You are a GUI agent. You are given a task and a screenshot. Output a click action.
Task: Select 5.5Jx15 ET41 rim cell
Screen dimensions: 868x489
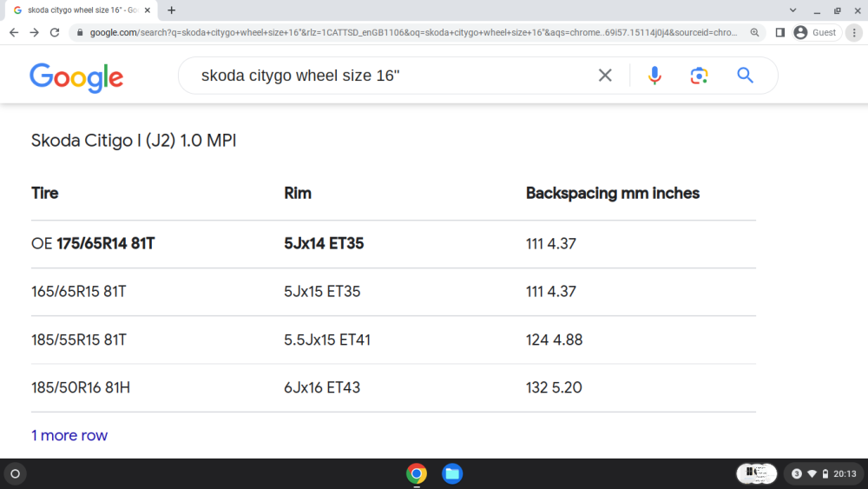point(327,340)
